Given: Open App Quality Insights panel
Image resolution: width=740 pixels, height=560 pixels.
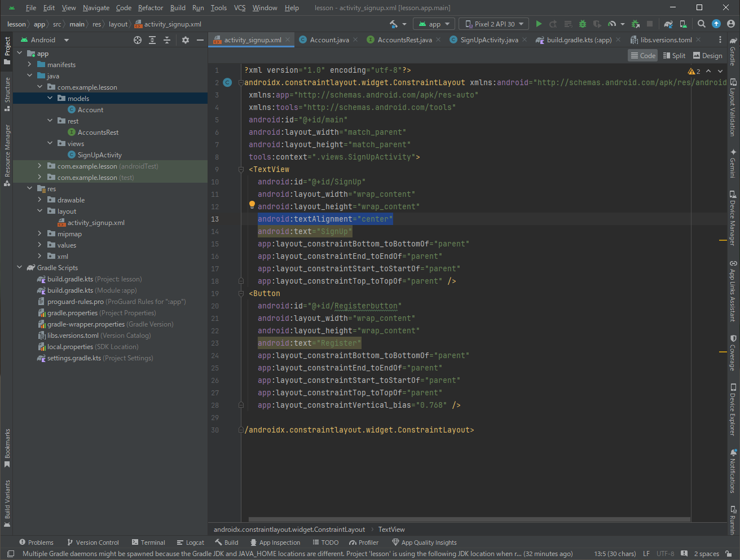Looking at the screenshot, I should coord(424,543).
